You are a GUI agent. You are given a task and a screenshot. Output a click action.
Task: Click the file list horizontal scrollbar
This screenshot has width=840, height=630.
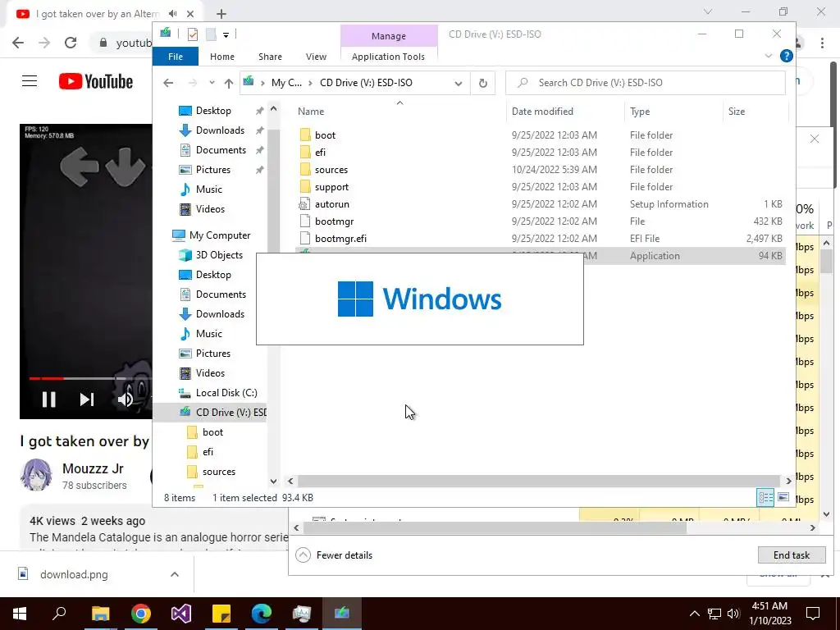click(x=538, y=481)
